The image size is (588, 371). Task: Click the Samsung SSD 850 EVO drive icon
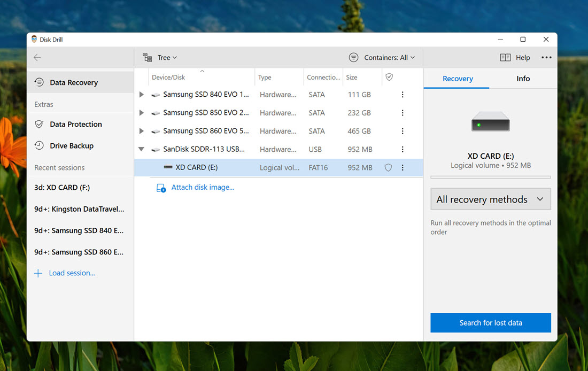coord(156,113)
